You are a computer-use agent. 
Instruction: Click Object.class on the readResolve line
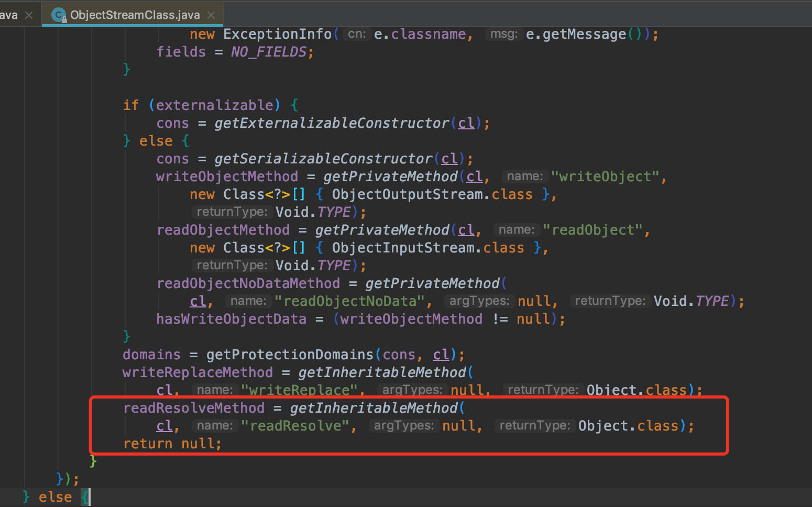(628, 426)
